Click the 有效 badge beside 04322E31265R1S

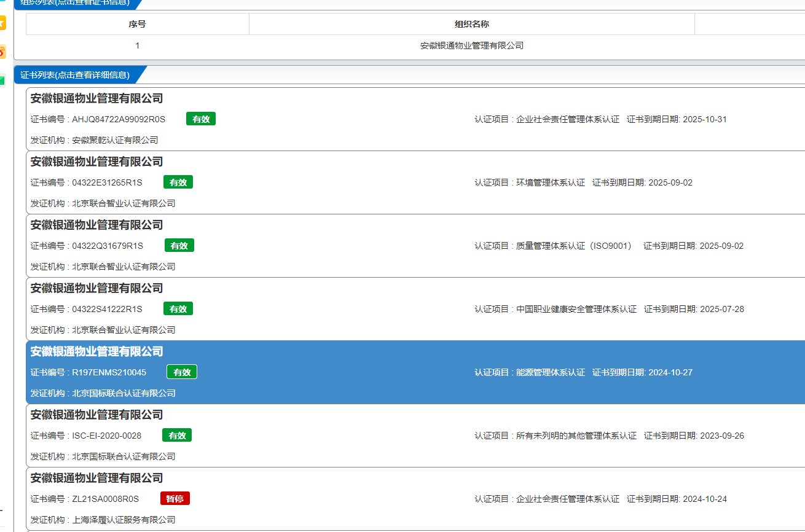pos(178,182)
